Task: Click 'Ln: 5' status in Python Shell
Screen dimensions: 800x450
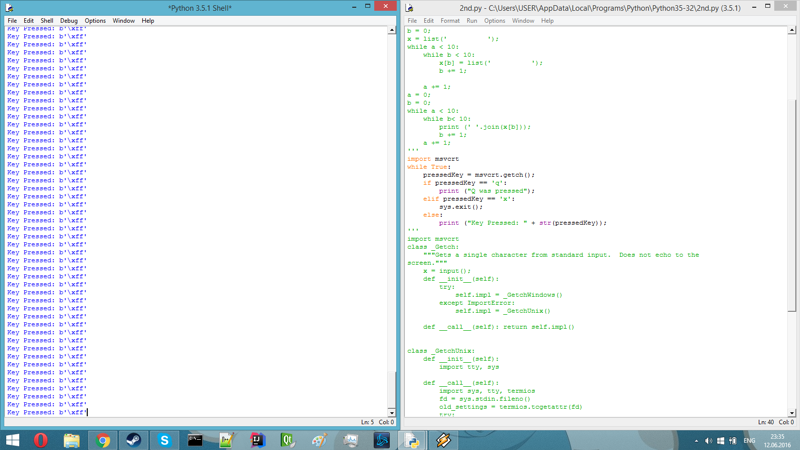Action: click(x=367, y=422)
